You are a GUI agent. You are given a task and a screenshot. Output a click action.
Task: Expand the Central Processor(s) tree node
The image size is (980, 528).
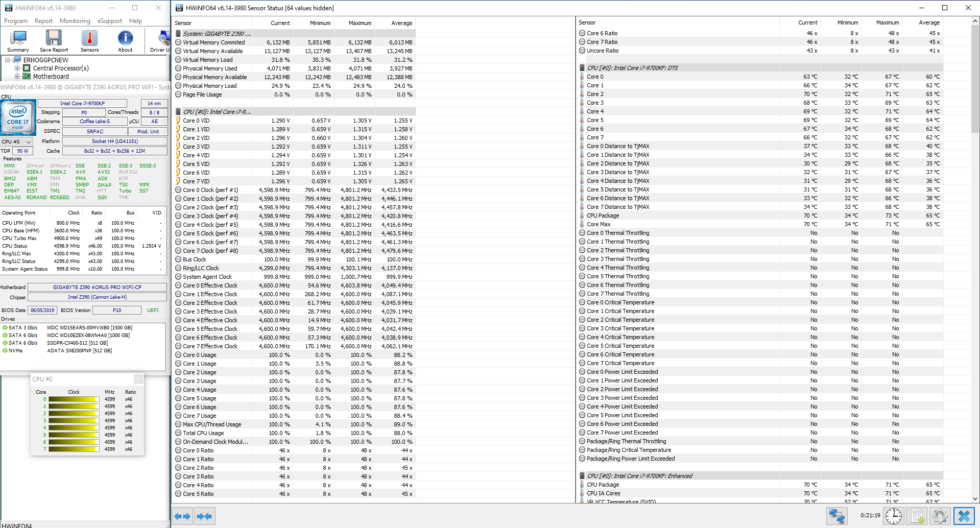pyautogui.click(x=17, y=68)
